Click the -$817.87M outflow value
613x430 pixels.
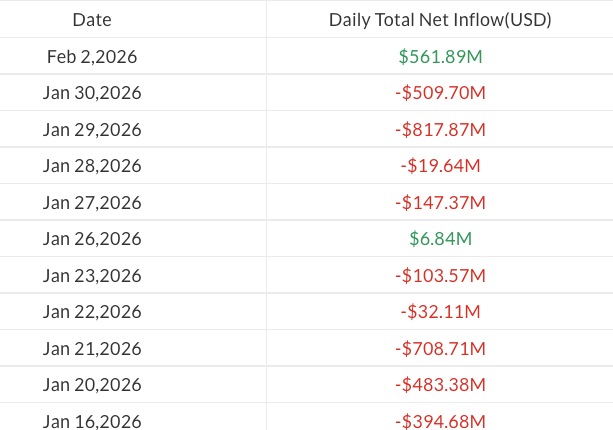pyautogui.click(x=440, y=130)
